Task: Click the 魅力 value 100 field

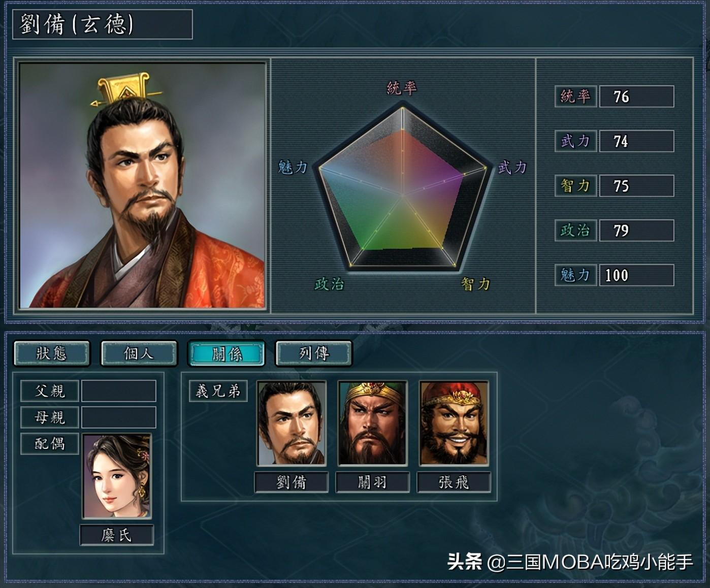Action: 636,275
